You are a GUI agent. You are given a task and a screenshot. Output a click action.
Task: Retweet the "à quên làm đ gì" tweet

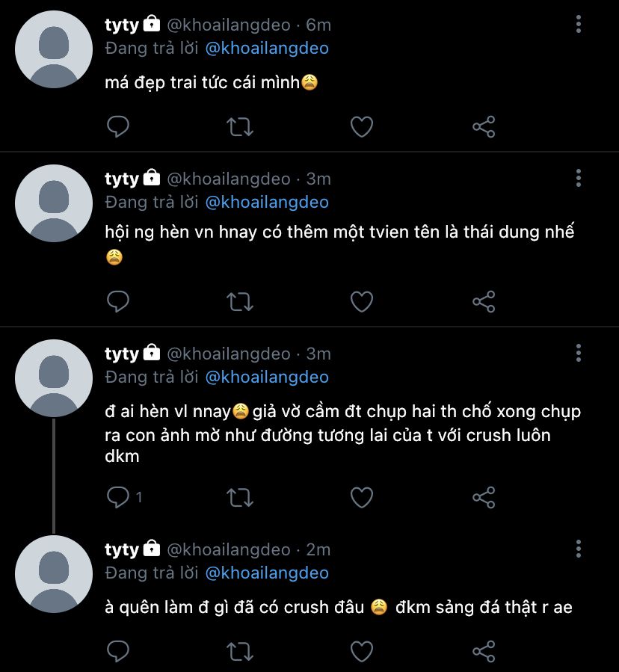[x=239, y=650]
